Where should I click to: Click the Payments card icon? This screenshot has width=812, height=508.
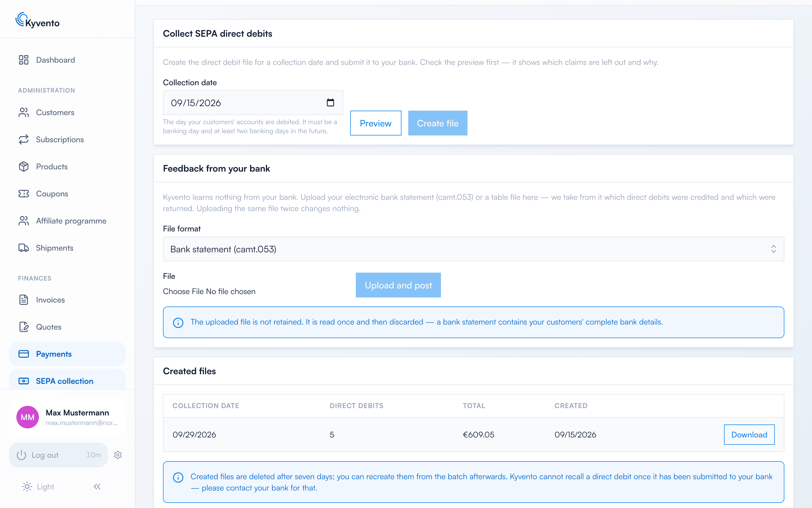tap(23, 354)
